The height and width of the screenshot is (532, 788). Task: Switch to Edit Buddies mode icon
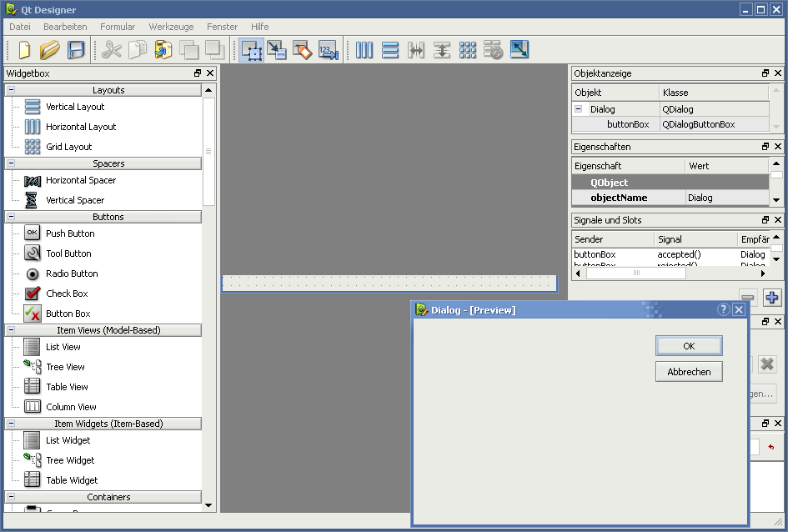coord(303,50)
